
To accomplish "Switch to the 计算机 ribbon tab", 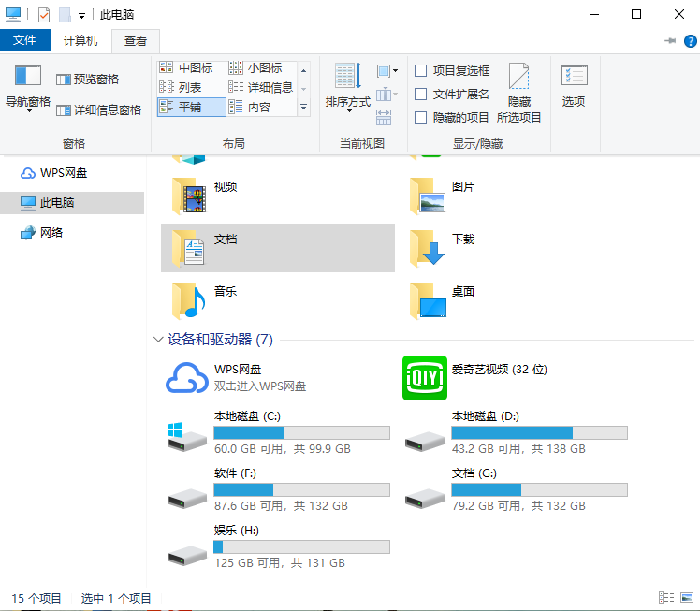I will 80,41.
